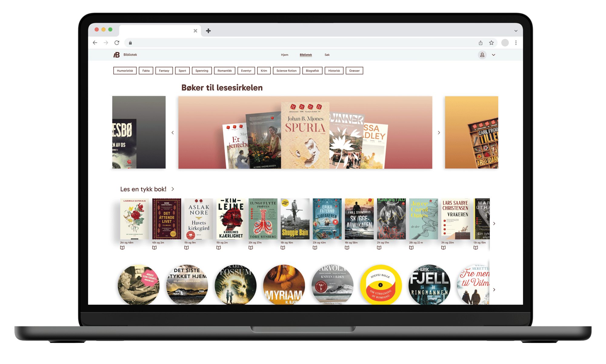Select Hjem in the navigation menu
The image size is (606, 364).
284,55
